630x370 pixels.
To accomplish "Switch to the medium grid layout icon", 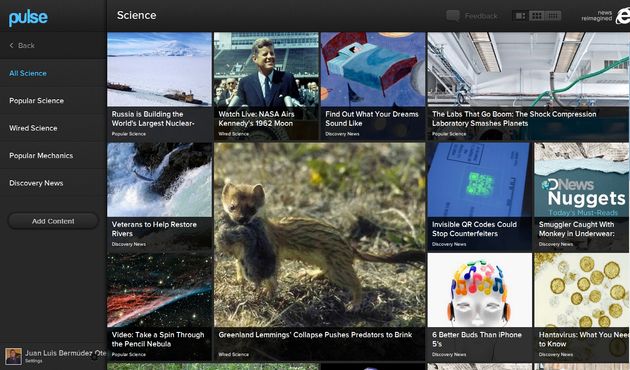I will 536,16.
